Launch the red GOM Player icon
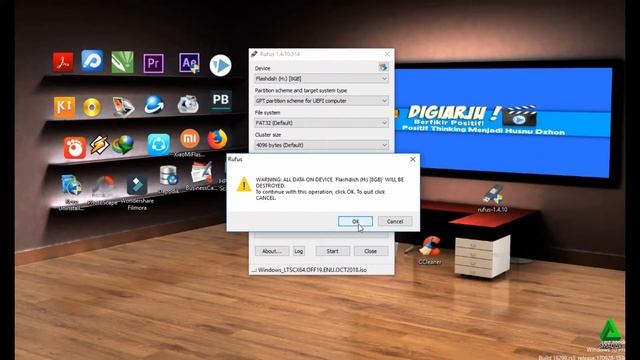Viewport: 640px width, 360px height. click(75, 148)
